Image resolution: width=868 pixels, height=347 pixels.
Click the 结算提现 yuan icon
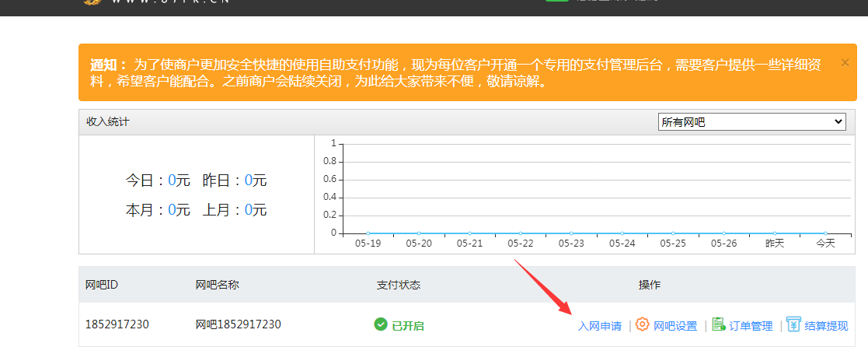coord(793,324)
